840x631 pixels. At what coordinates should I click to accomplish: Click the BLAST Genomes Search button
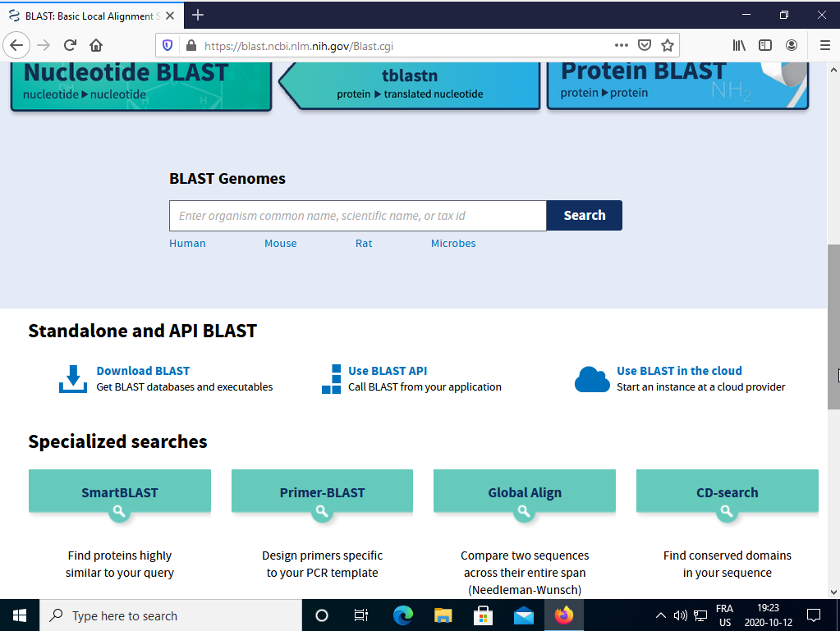585,216
